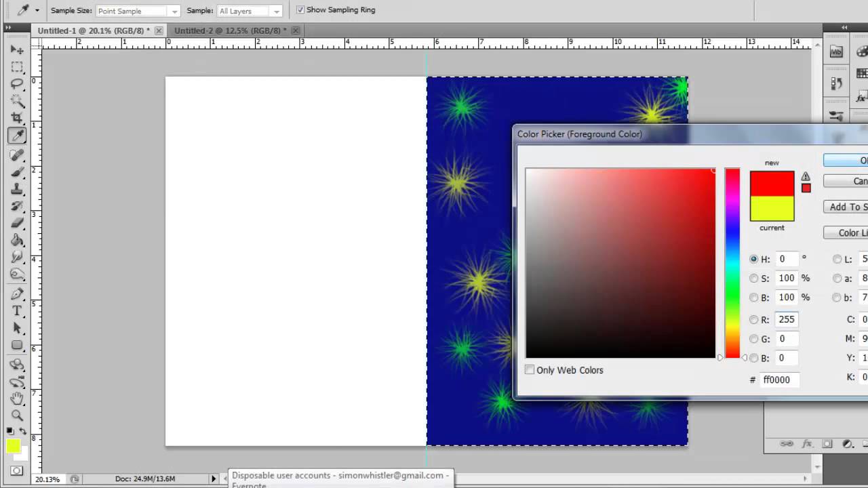Select the Clone Stamp tool
This screenshot has width=868, height=488.
(17, 189)
